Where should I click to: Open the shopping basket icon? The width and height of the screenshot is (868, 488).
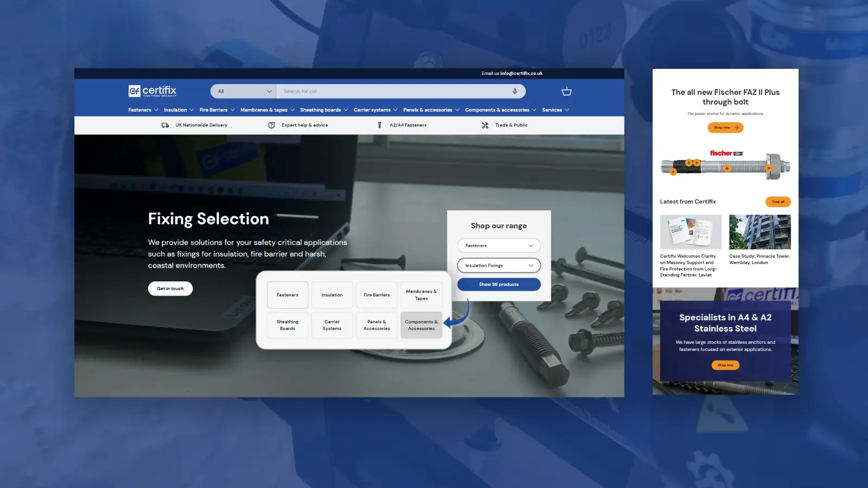pos(566,92)
